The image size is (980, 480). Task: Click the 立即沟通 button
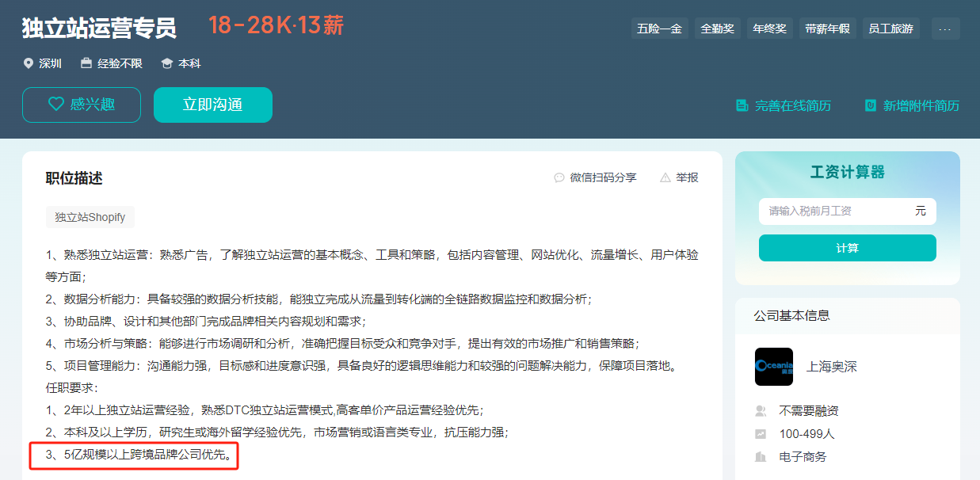[212, 105]
